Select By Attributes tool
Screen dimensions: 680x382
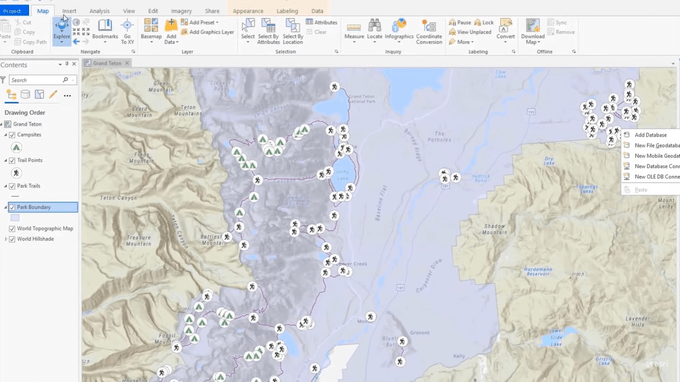coord(268,31)
